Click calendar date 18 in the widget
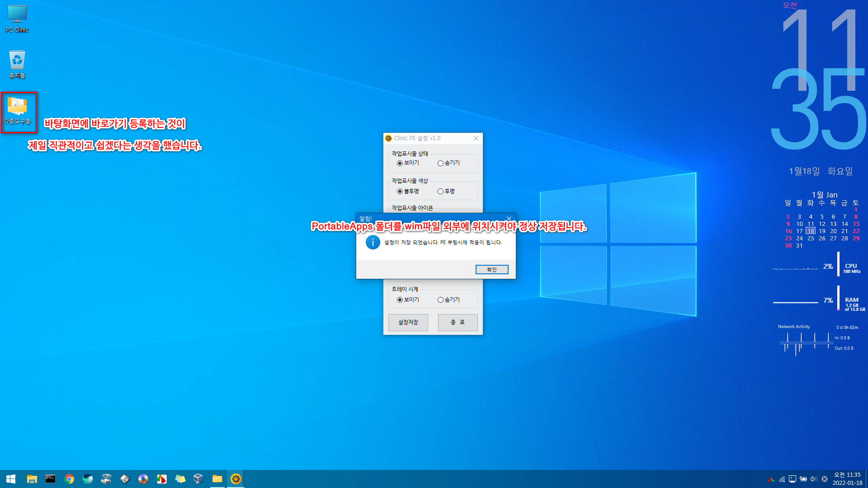This screenshot has width=868, height=488. [811, 231]
